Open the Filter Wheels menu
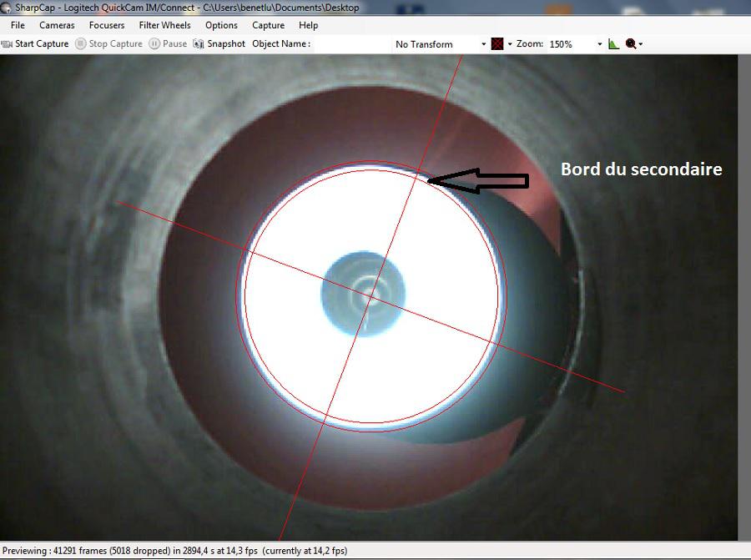Viewport: 751px width, 560px height. [164, 25]
